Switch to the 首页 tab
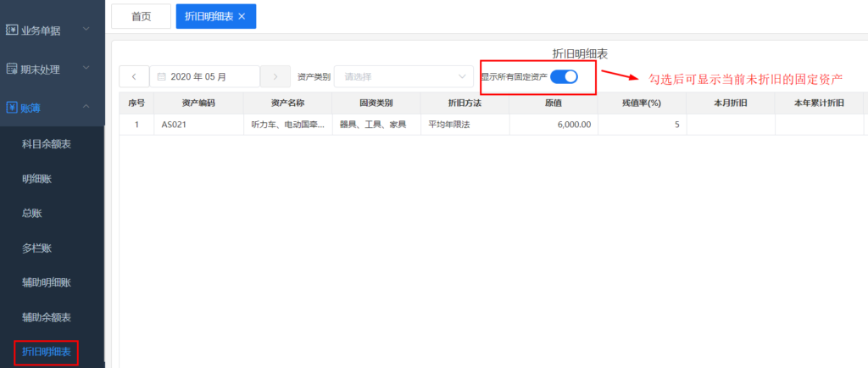The height and width of the screenshot is (368, 868). click(x=142, y=17)
